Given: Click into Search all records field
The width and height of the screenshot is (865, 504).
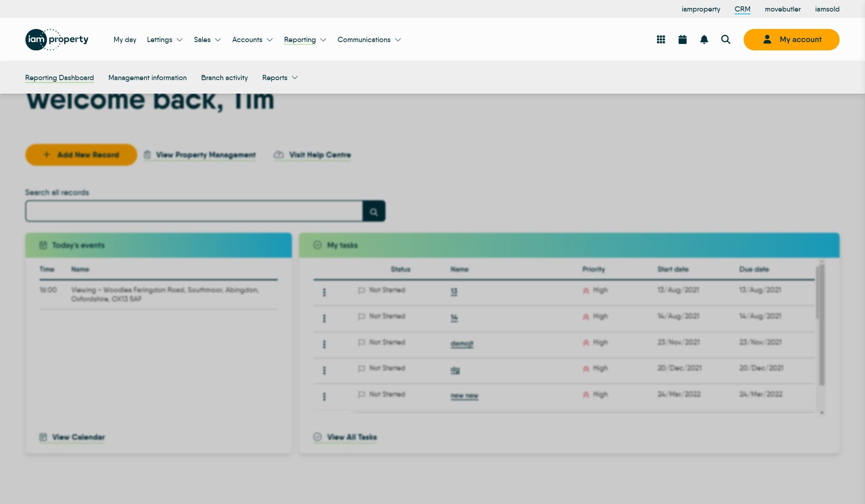Looking at the screenshot, I should 194,211.
